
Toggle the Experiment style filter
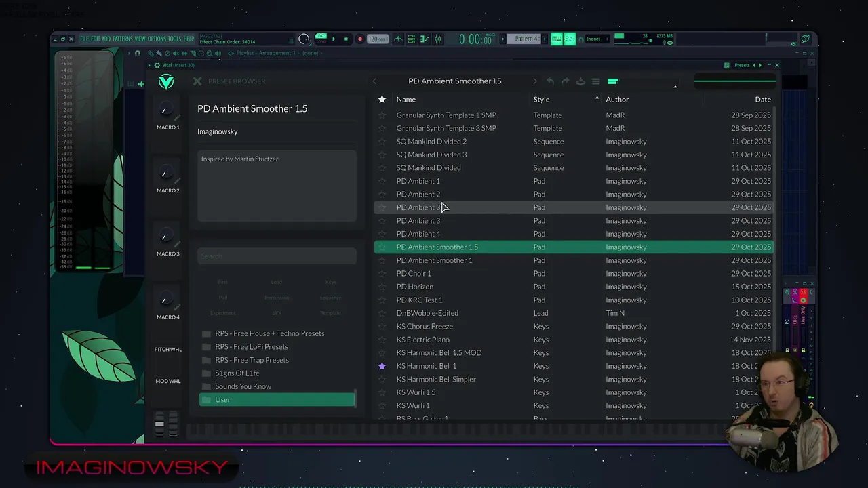pyautogui.click(x=222, y=313)
